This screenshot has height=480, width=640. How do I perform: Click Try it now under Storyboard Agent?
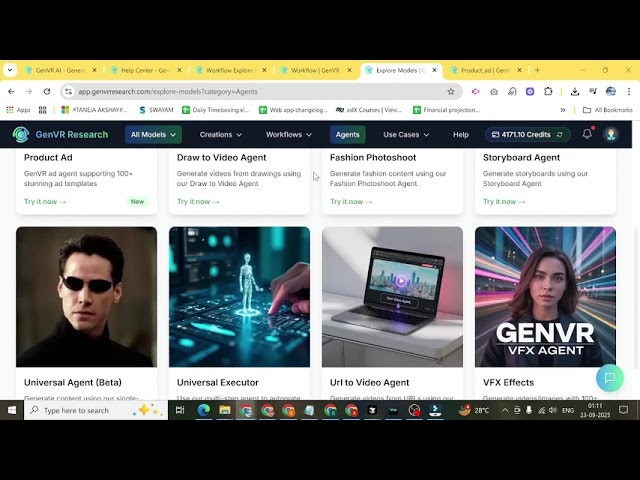click(504, 201)
